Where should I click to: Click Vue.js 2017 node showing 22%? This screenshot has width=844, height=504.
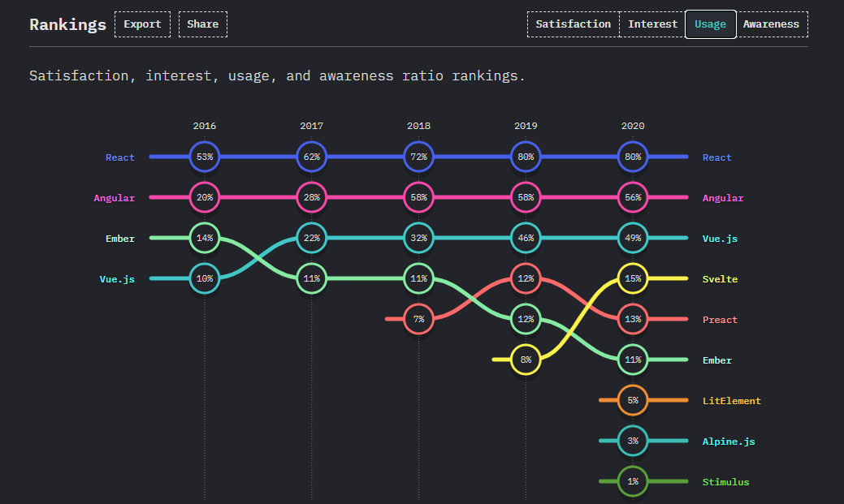point(312,238)
